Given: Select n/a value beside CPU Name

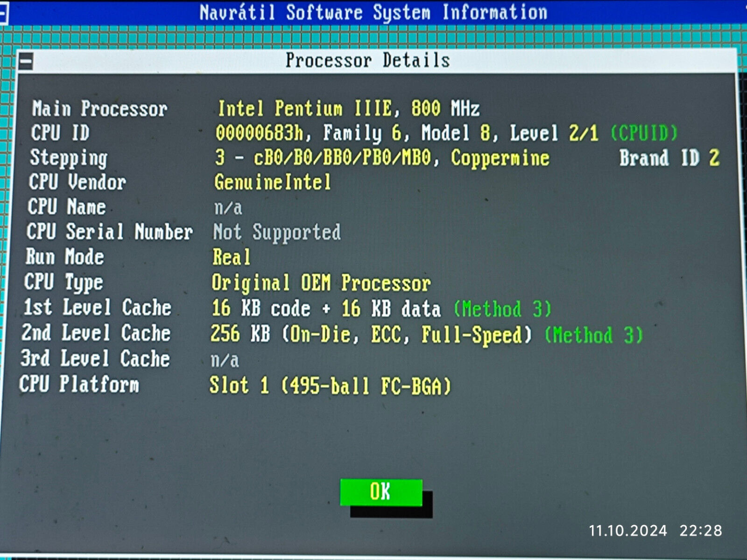Looking at the screenshot, I should tap(228, 208).
